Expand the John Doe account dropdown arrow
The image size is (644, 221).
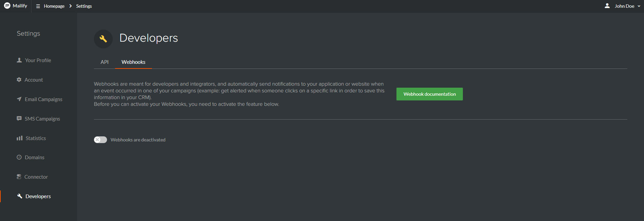click(x=639, y=6)
